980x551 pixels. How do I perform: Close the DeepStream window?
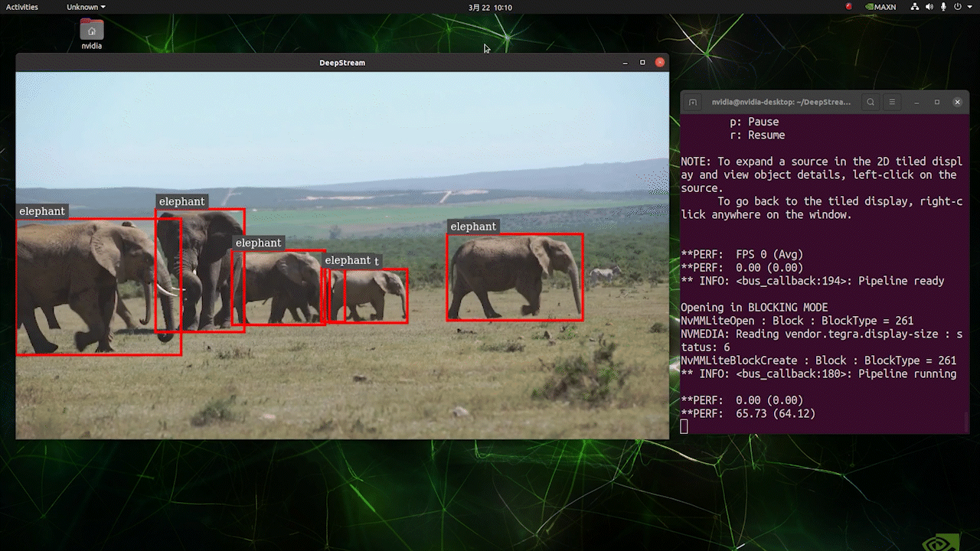point(659,63)
